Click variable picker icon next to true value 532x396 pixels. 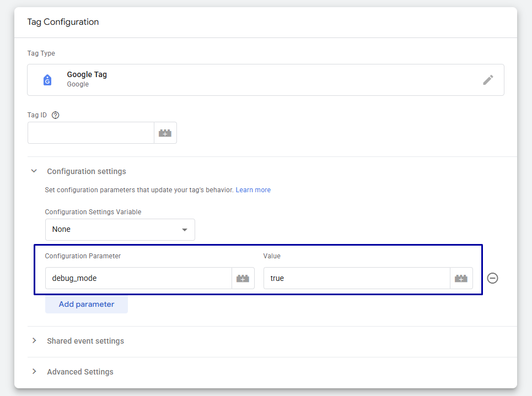461,278
